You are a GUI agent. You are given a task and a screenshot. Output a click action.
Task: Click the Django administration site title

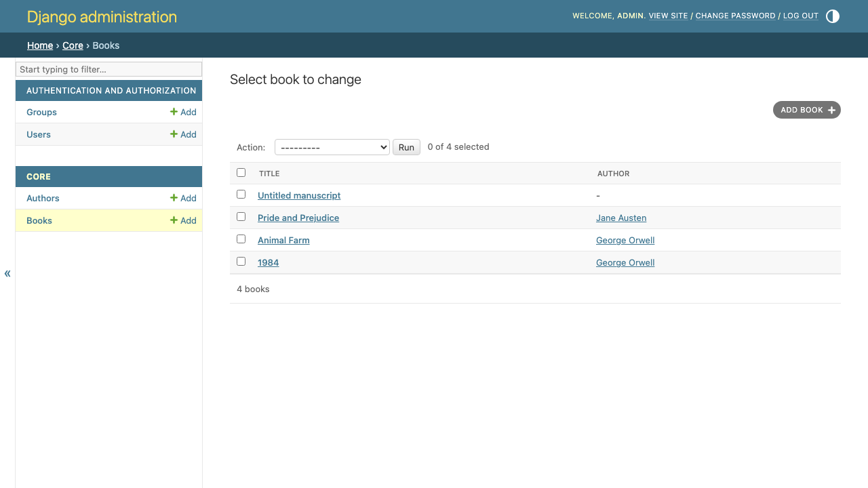102,17
